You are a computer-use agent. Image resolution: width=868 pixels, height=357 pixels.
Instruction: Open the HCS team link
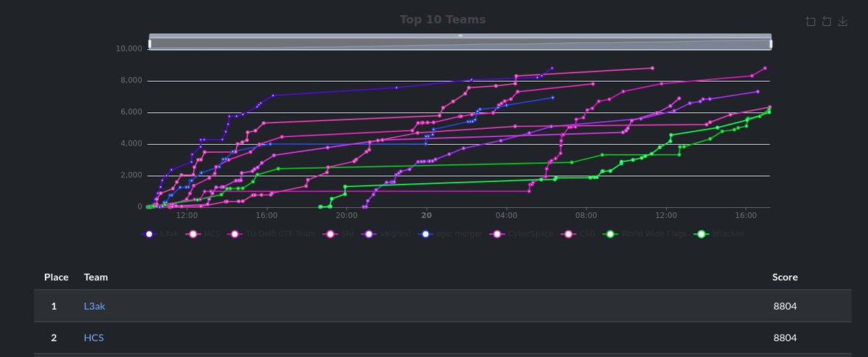(x=94, y=338)
